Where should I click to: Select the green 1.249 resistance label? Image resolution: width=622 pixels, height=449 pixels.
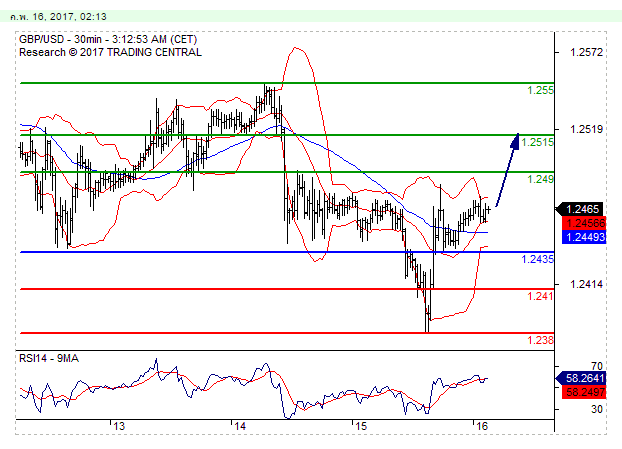tap(540, 179)
